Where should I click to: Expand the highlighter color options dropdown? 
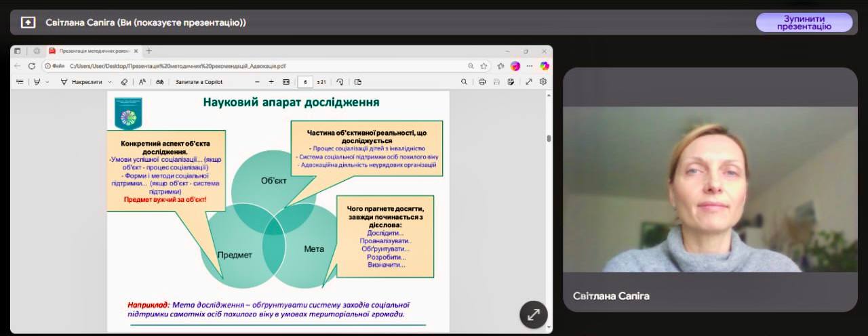(x=47, y=82)
